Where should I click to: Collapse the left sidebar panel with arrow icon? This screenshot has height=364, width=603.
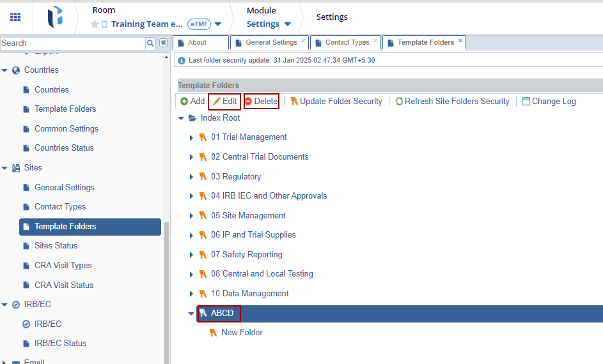click(163, 43)
